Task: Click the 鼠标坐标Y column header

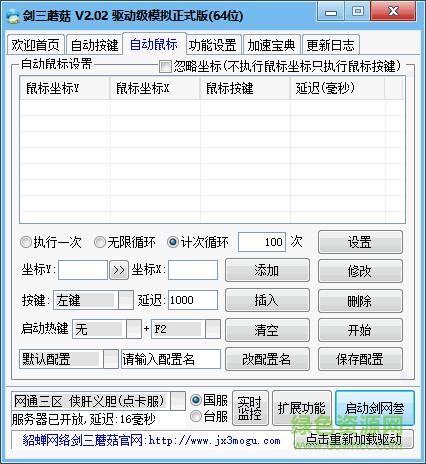Action: tap(65, 88)
